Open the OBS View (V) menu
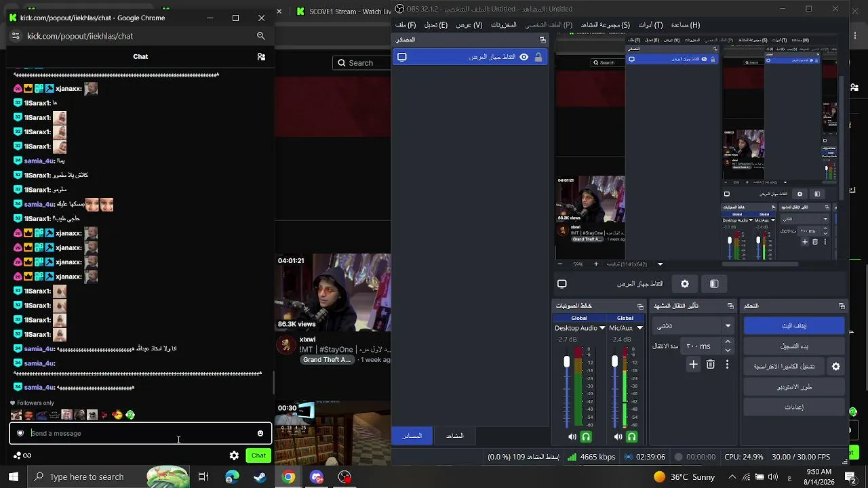 (x=469, y=25)
